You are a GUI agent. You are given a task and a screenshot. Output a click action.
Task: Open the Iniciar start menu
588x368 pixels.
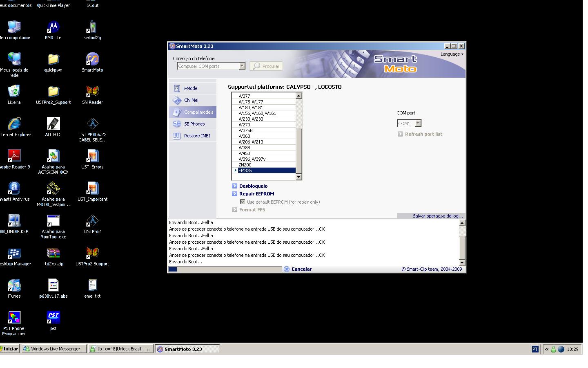10,349
